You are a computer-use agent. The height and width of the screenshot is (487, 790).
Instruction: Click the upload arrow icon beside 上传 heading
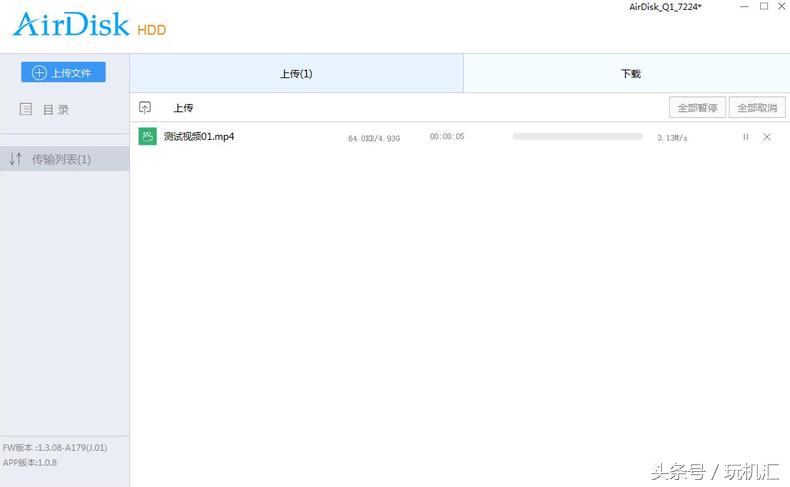pos(145,107)
